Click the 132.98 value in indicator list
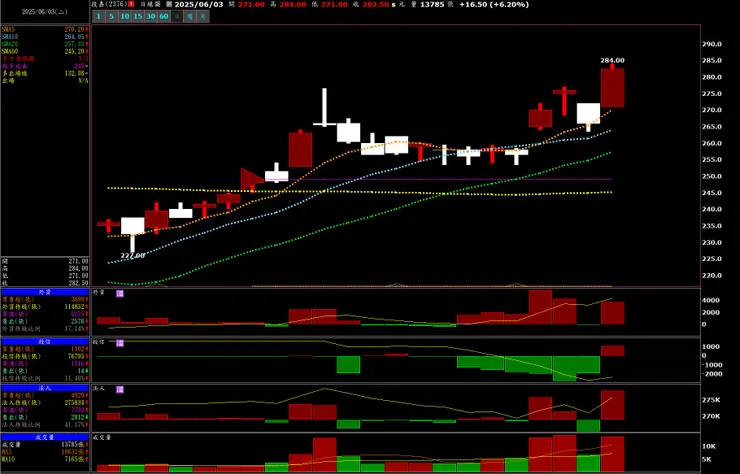This screenshot has height=474, width=740. pyautogui.click(x=75, y=73)
